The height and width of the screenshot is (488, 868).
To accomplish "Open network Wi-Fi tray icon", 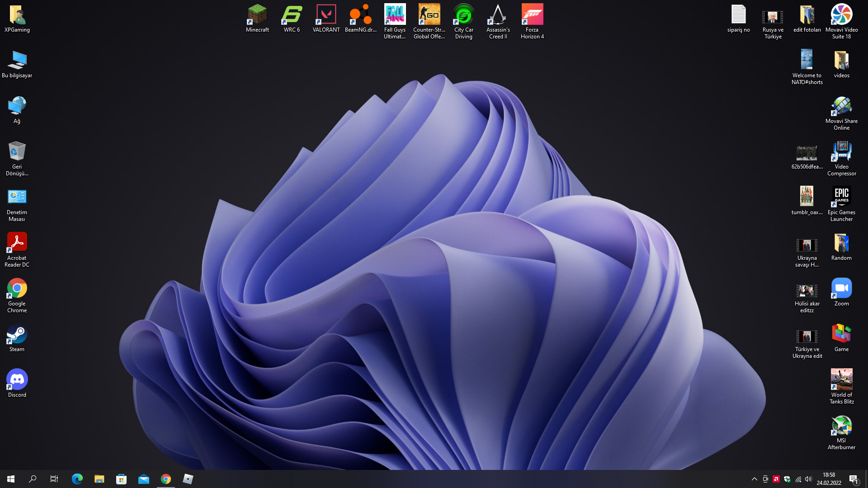I will click(798, 479).
